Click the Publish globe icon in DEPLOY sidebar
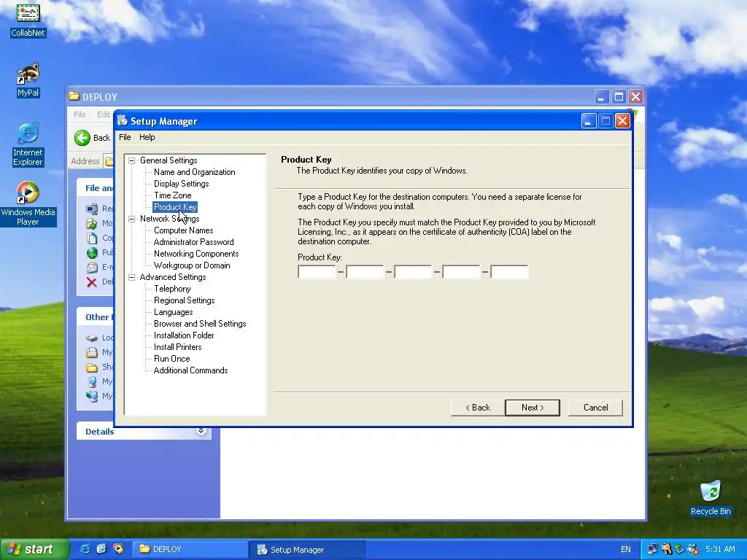This screenshot has width=747, height=560. [92, 252]
